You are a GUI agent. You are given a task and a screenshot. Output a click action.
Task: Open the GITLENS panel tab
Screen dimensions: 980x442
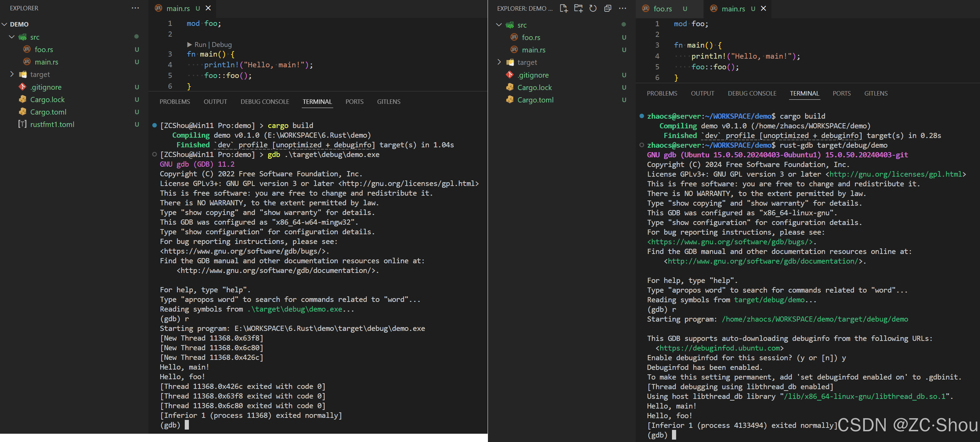click(x=389, y=101)
